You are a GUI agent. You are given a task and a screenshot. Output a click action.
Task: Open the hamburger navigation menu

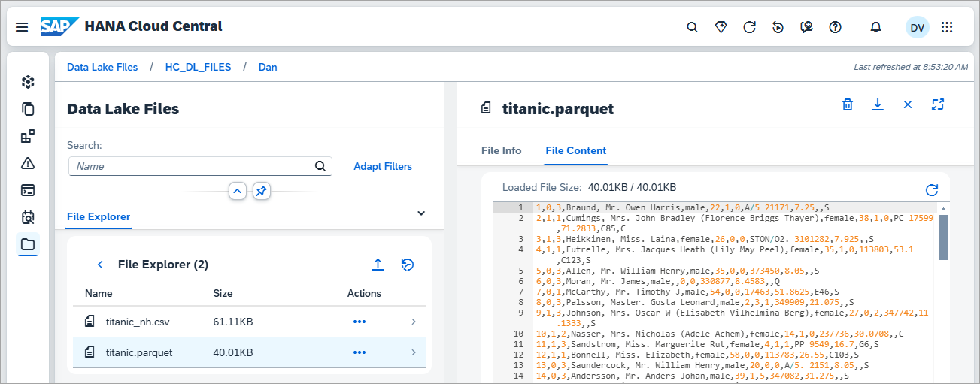tap(22, 27)
